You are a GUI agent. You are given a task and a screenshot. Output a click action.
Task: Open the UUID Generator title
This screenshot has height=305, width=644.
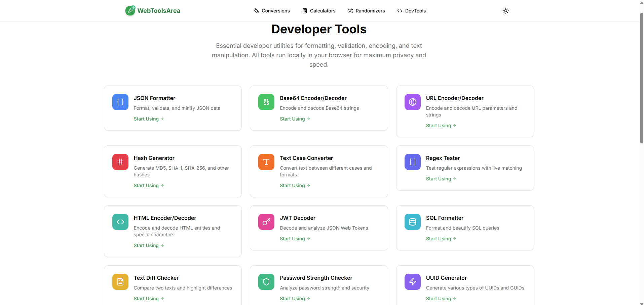tap(446, 278)
